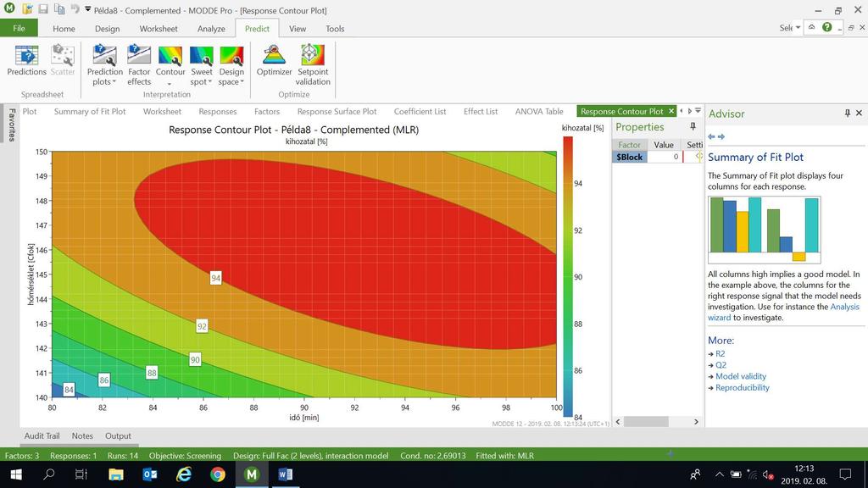This screenshot has height=488, width=868.
Task: Open the R2 advisor link
Action: click(721, 353)
